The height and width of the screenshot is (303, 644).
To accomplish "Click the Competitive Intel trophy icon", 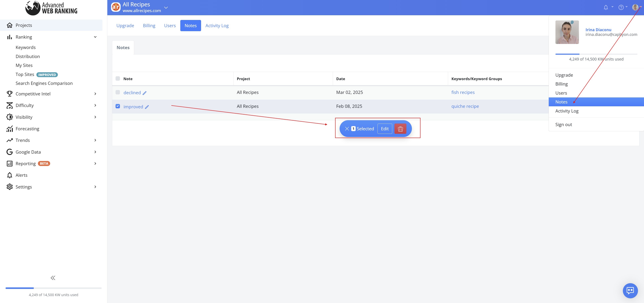I will [x=10, y=94].
